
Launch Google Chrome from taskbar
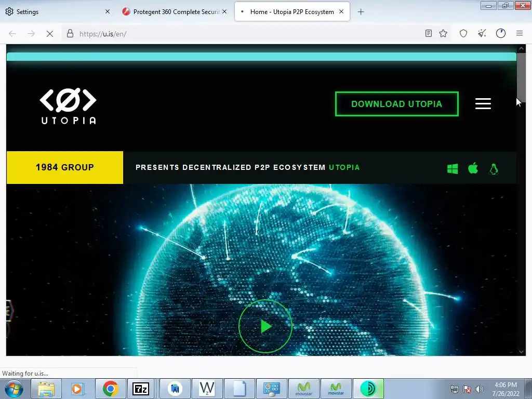(110, 389)
